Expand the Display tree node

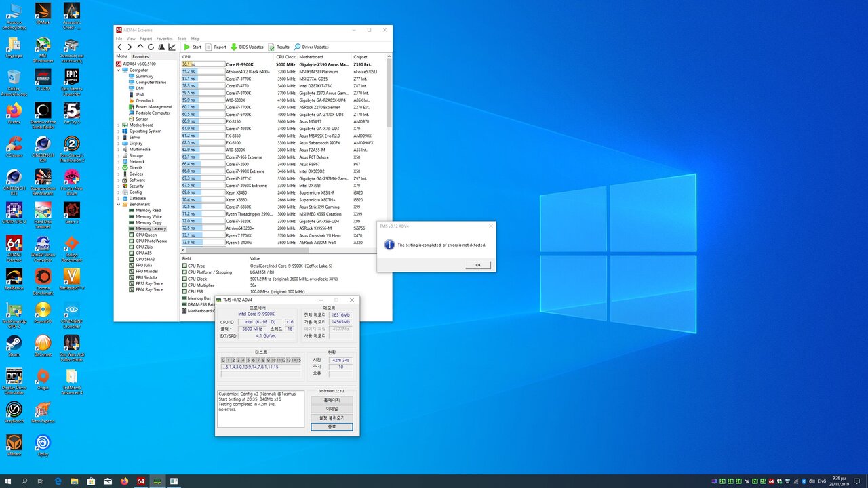point(118,143)
